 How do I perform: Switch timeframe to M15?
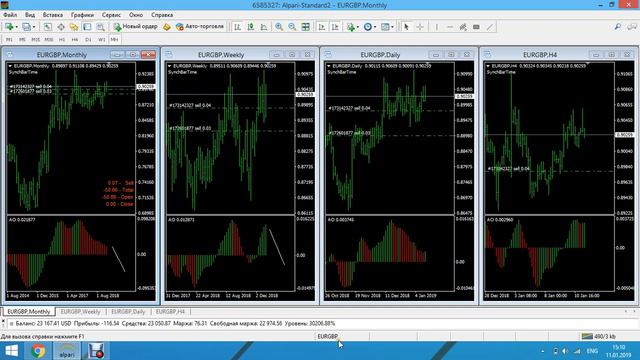(x=36, y=40)
